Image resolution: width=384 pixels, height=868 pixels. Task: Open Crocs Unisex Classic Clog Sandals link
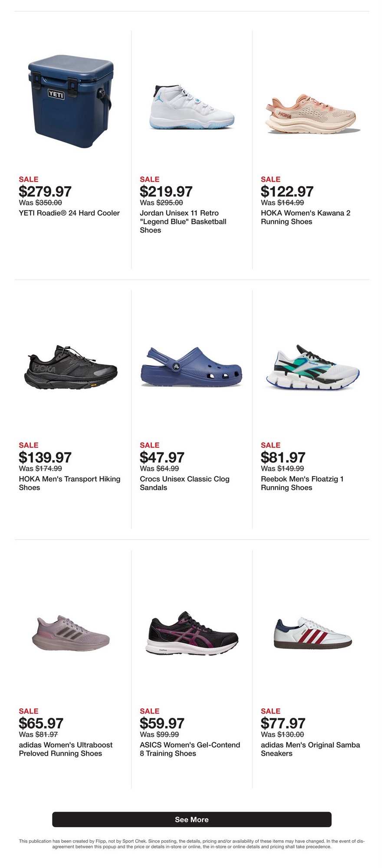184,483
